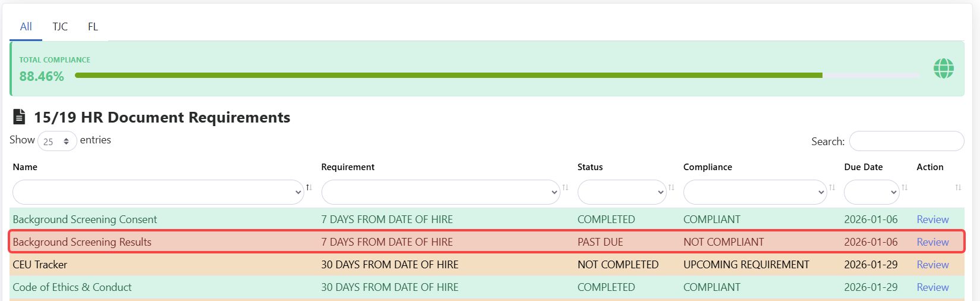Sort by Action column arrows

click(958, 187)
